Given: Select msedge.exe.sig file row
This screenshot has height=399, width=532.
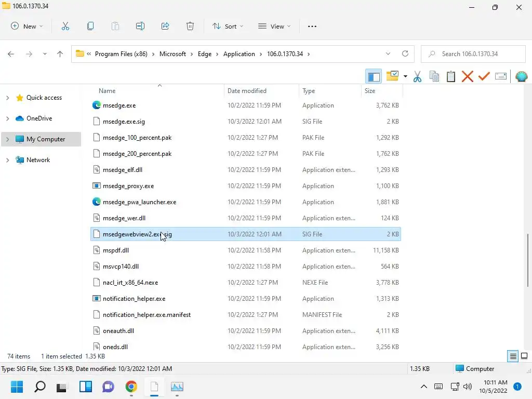Looking at the screenshot, I should [x=246, y=122].
